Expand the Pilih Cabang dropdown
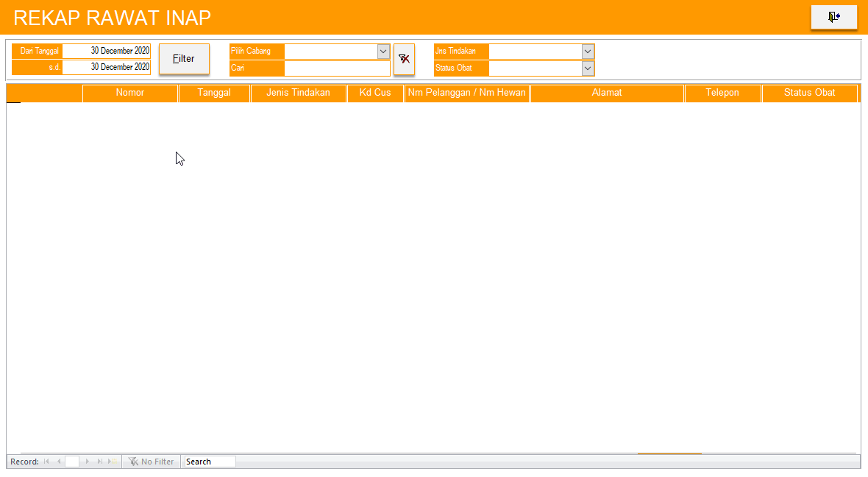The width and height of the screenshot is (868, 477). click(x=383, y=52)
